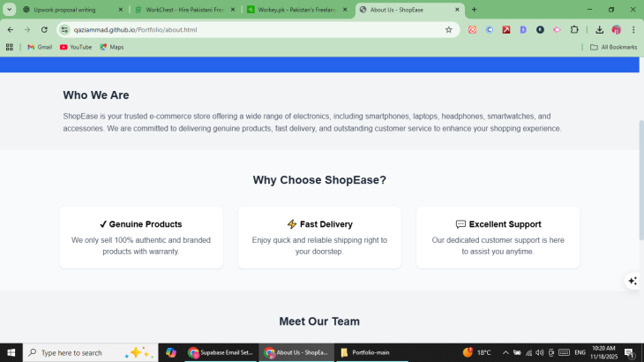Open the Chrome three-dot menu
The image size is (644, 362).
[633, 29]
